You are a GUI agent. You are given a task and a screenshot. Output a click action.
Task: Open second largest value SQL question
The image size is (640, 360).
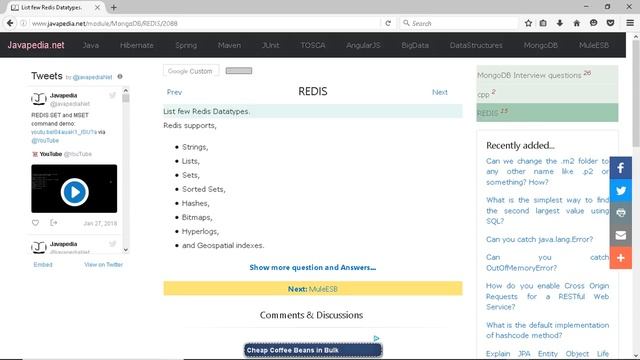(x=547, y=211)
